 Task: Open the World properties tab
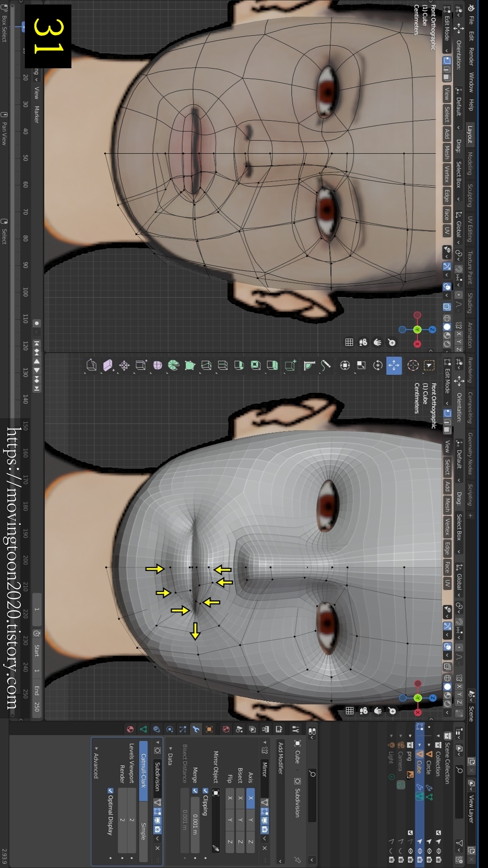coord(226,729)
